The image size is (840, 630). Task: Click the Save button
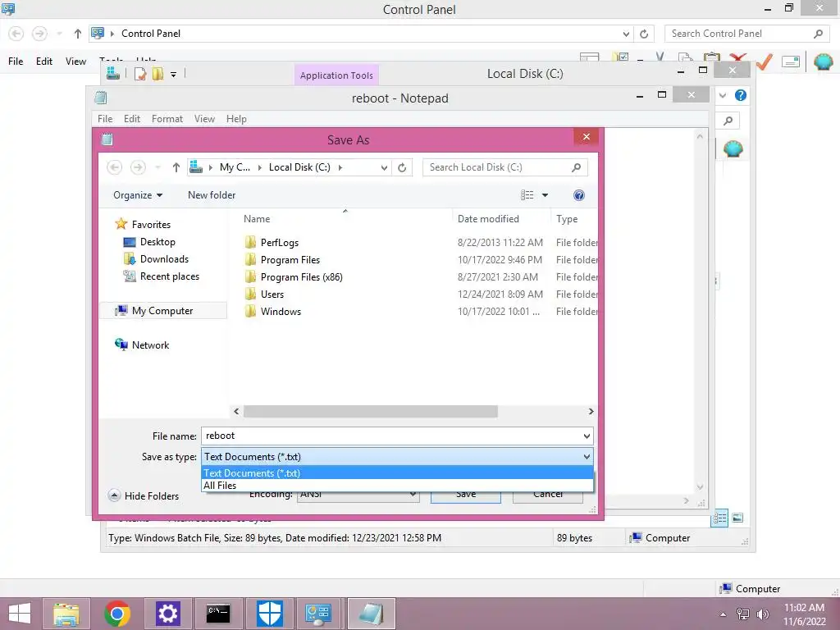pos(466,495)
